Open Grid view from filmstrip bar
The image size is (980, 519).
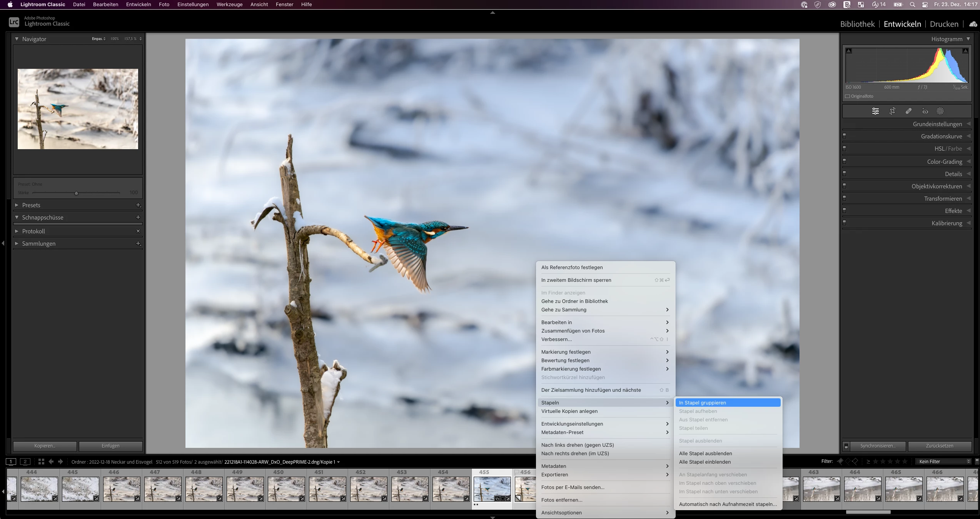41,462
